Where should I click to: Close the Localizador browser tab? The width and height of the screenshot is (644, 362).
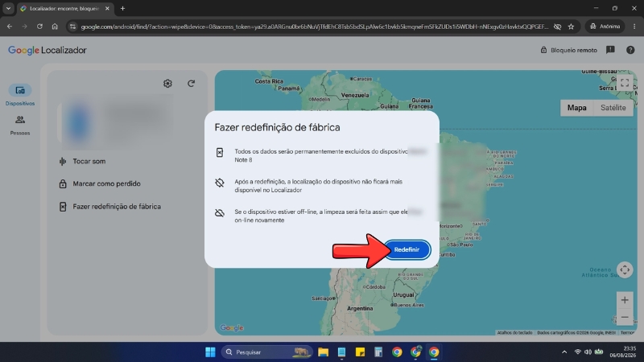tap(107, 8)
